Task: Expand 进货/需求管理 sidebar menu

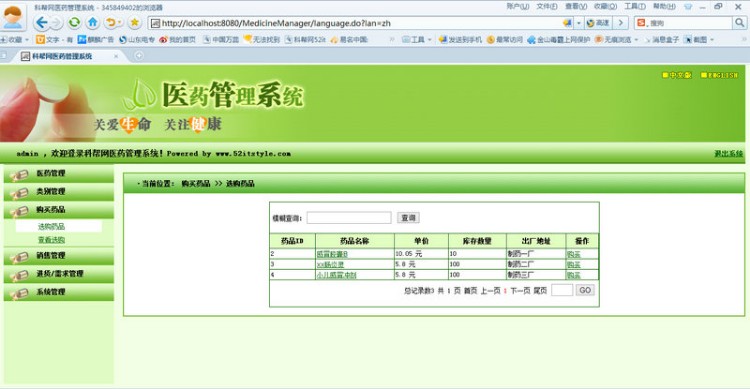Action: click(59, 274)
